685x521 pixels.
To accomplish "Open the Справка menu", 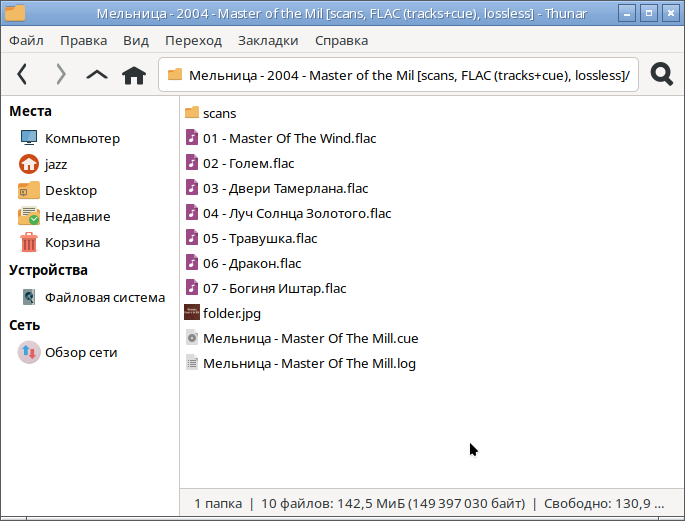I will (341, 41).
